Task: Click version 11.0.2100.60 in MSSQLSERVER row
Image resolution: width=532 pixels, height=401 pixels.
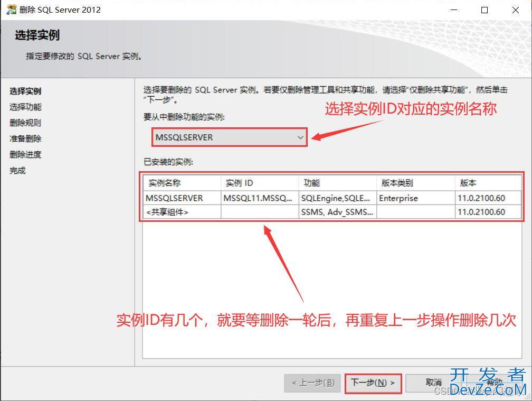Action: click(x=488, y=198)
